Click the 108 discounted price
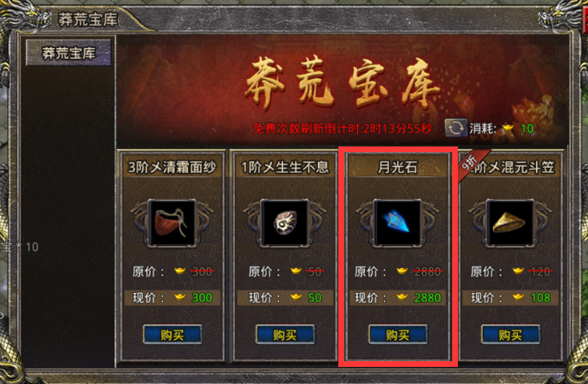 point(540,298)
